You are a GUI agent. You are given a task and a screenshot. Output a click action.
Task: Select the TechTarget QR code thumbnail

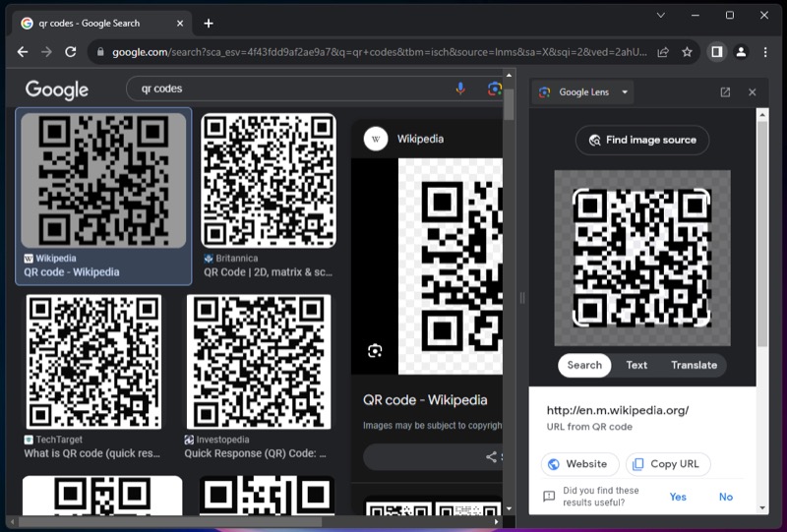pyautogui.click(x=93, y=362)
